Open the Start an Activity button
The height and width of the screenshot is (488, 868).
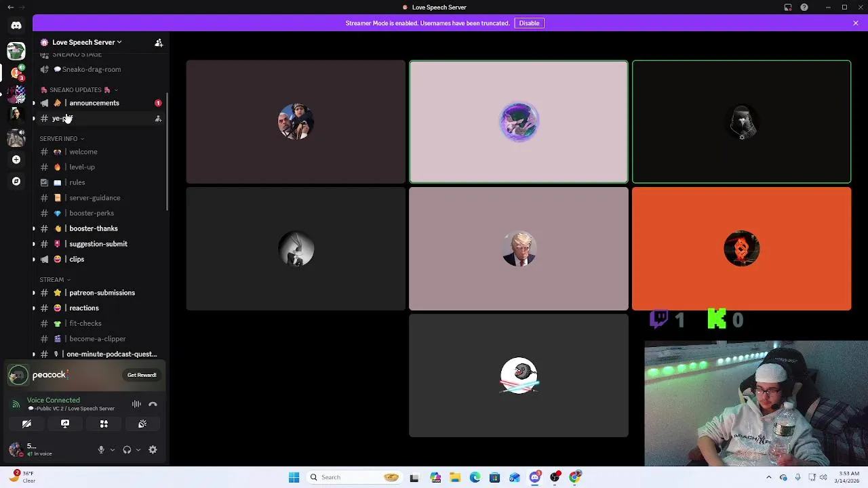point(104,424)
